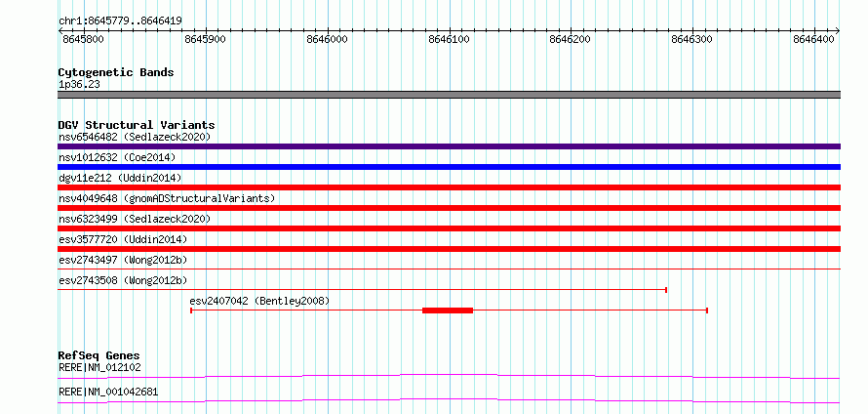The height and width of the screenshot is (414, 868).
Task: Select nsv6323499 (Sedlazeck2020) label
Action: click(x=135, y=219)
